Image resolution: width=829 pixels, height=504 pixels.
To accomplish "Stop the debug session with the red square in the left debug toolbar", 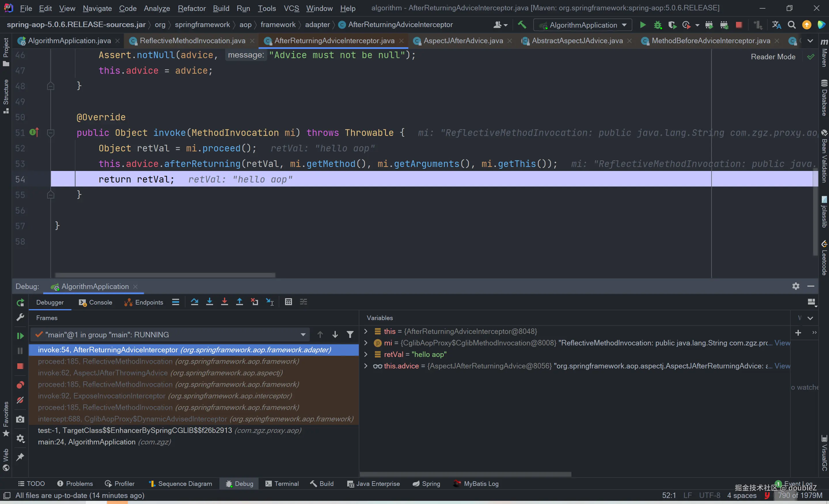I will click(20, 366).
